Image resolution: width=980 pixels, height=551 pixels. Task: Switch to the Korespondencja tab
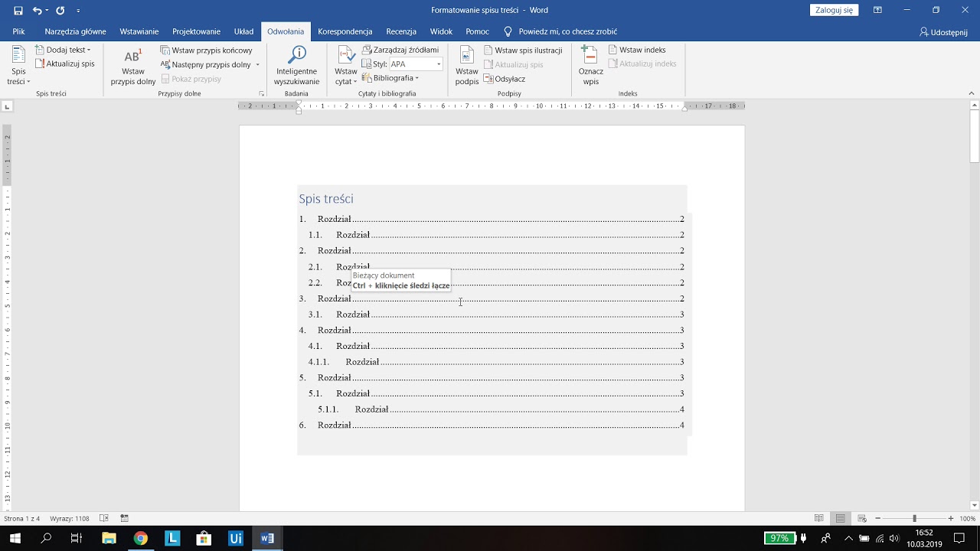[345, 31]
